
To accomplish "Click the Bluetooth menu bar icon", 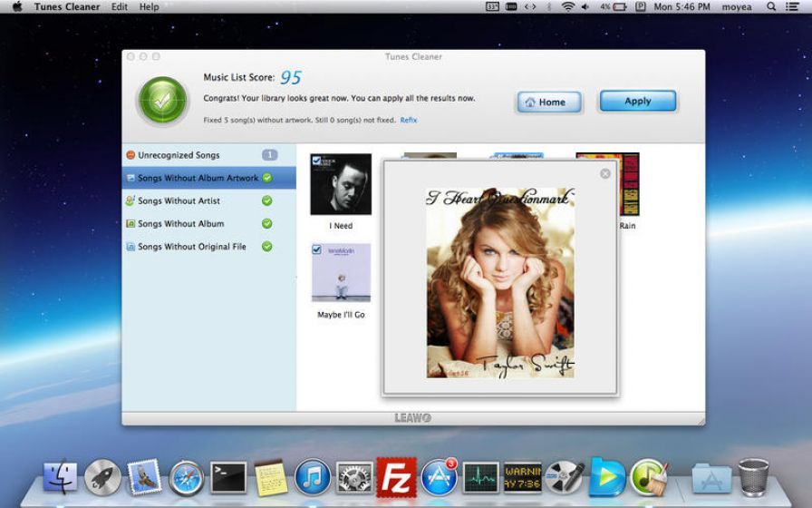I will (549, 6).
